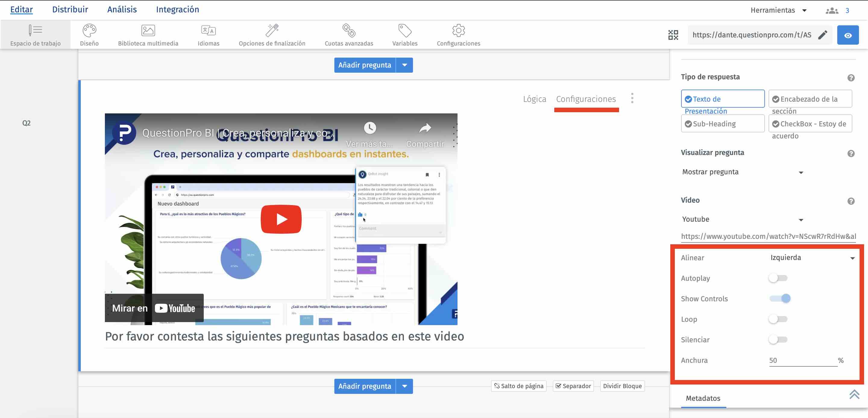Select Texto de Presentación response type
The height and width of the screenshot is (418, 868).
coord(722,99)
